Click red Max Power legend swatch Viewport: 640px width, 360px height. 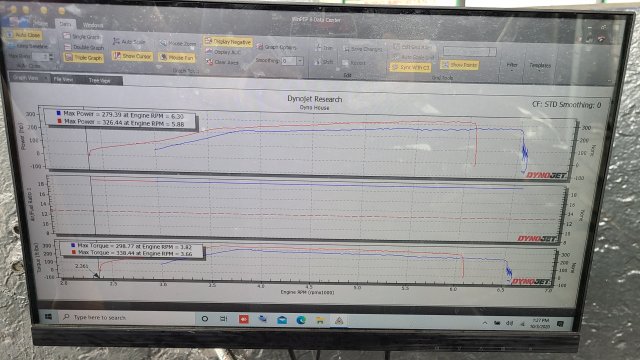tap(60, 121)
